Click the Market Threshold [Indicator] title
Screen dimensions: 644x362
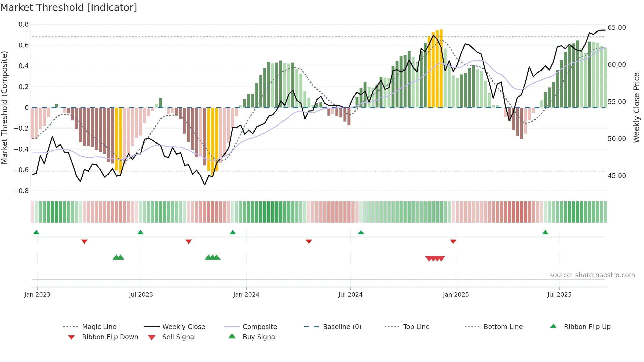[x=69, y=8]
